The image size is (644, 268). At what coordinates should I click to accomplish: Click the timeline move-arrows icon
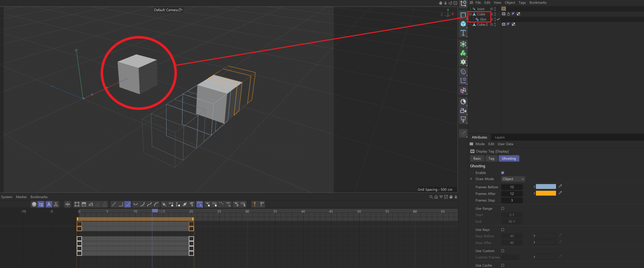click(68, 204)
